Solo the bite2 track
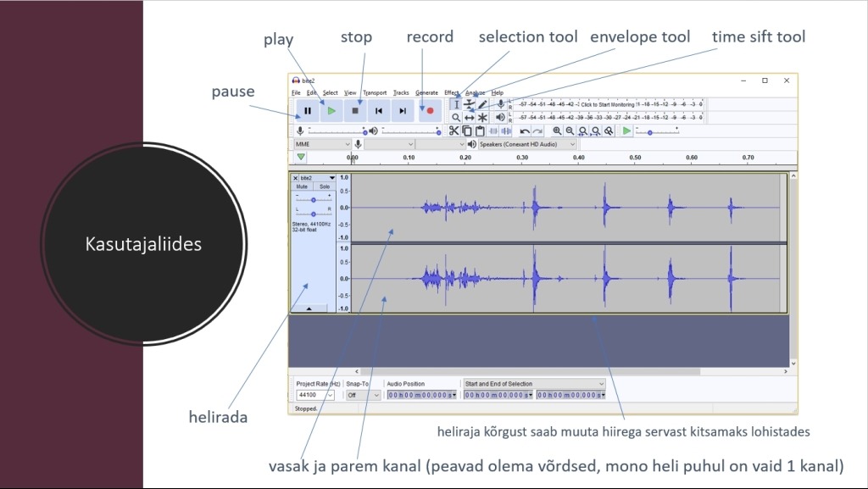868x489 pixels. click(x=325, y=186)
